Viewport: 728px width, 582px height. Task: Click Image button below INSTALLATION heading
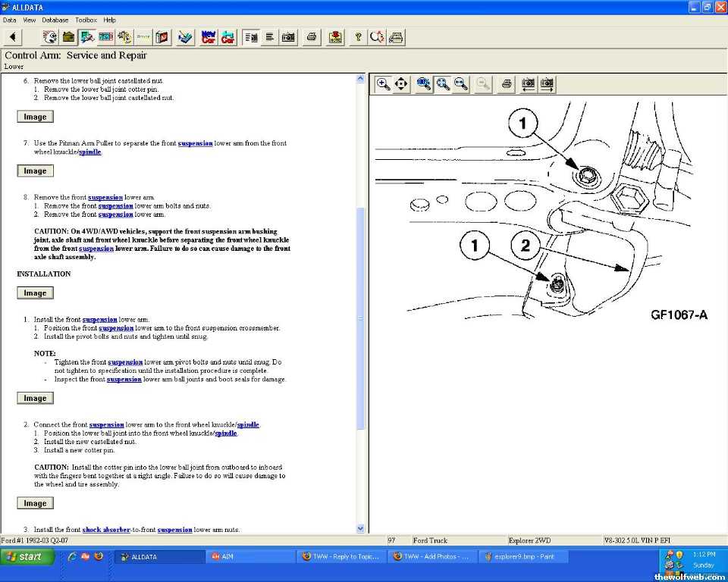35,293
